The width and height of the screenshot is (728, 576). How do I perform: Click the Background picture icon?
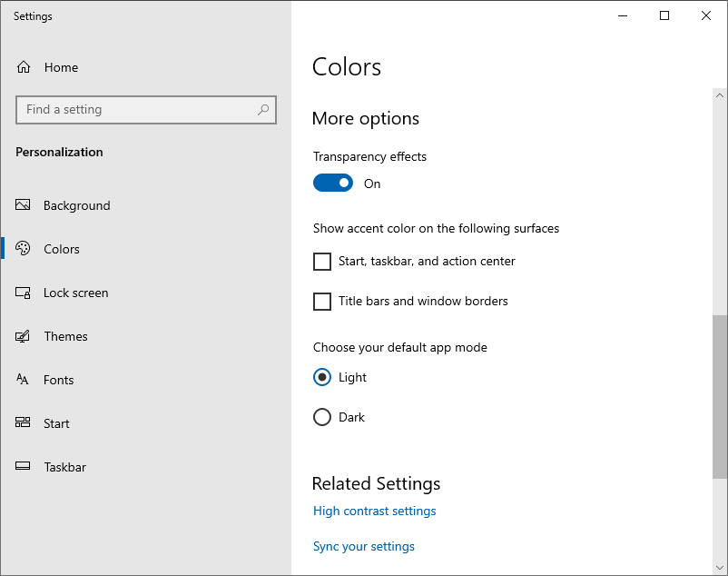pyautogui.click(x=23, y=204)
